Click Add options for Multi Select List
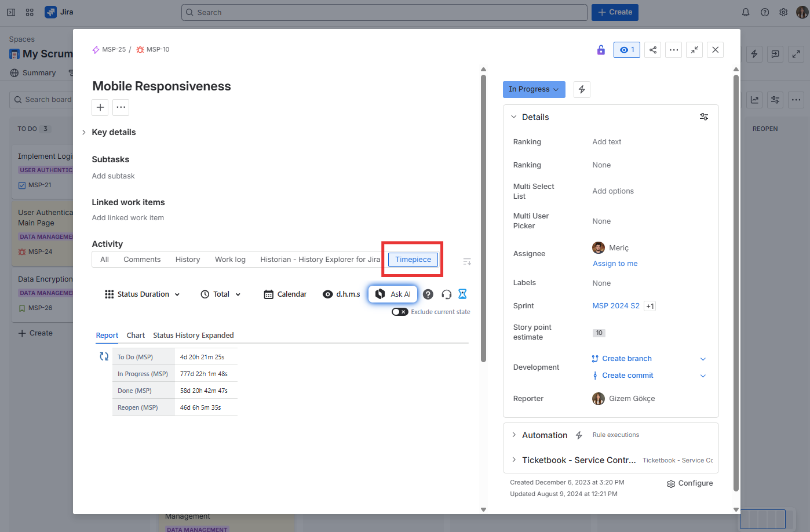810x532 pixels. click(x=613, y=191)
